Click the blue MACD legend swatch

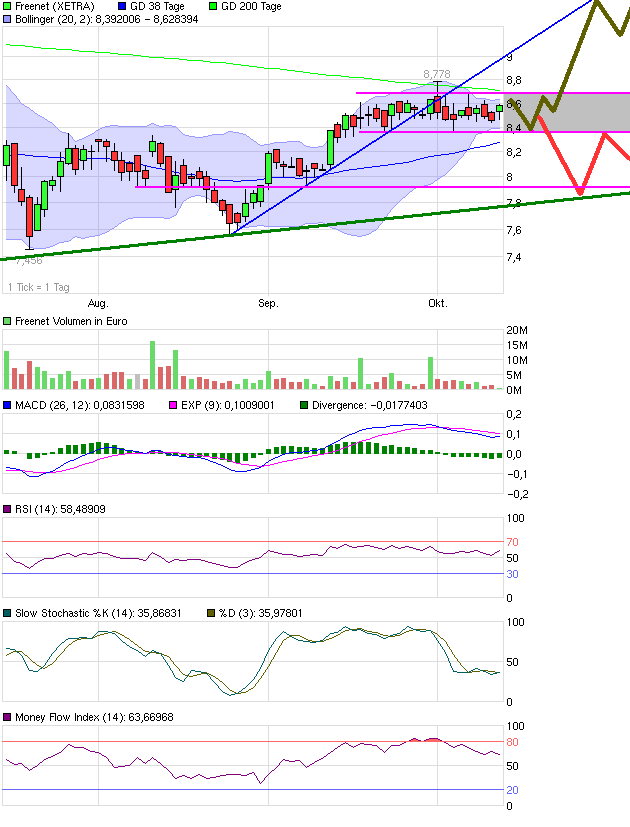point(7,406)
